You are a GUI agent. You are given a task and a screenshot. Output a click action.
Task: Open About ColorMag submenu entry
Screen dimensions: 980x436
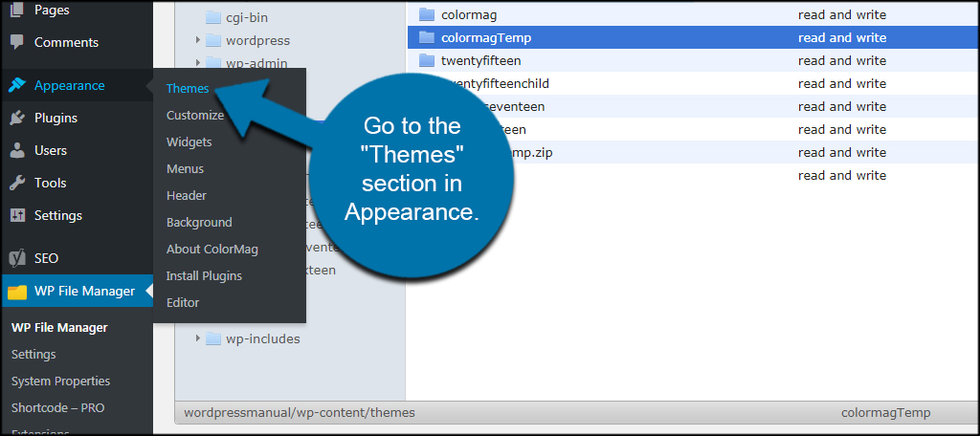click(212, 250)
